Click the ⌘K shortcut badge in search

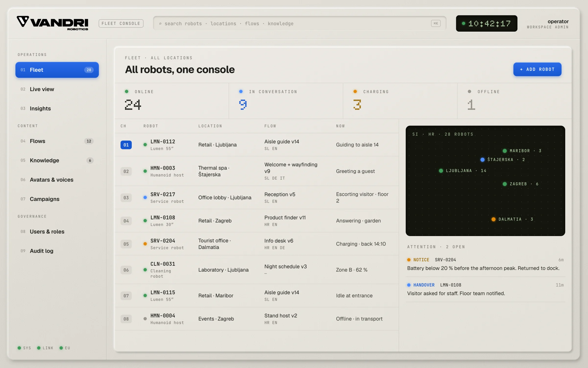[x=436, y=23]
